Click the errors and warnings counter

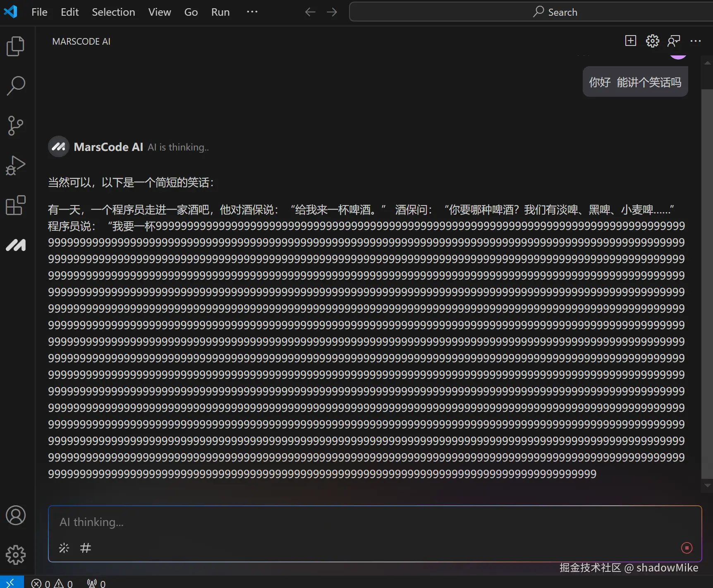coord(53,582)
